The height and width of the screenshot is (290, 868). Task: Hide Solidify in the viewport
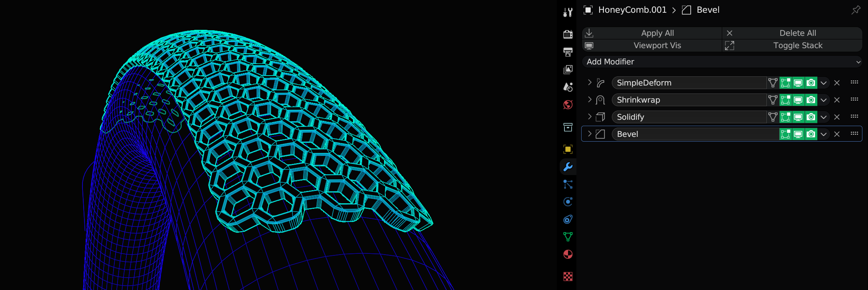(x=798, y=117)
